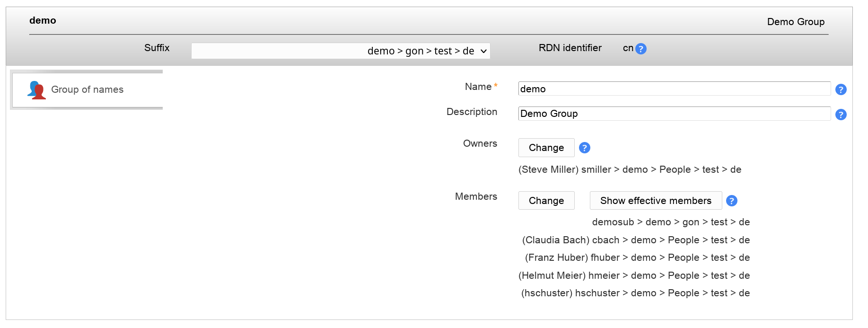Open the Suffix dropdown
Image resolution: width=868 pixels, height=328 pixels.
coord(341,51)
